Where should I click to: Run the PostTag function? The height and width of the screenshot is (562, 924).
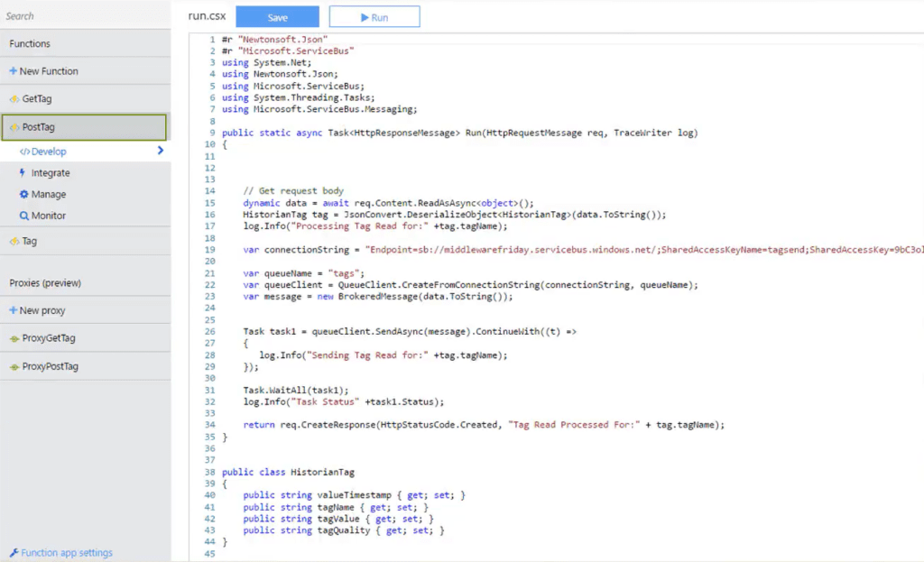[374, 16]
